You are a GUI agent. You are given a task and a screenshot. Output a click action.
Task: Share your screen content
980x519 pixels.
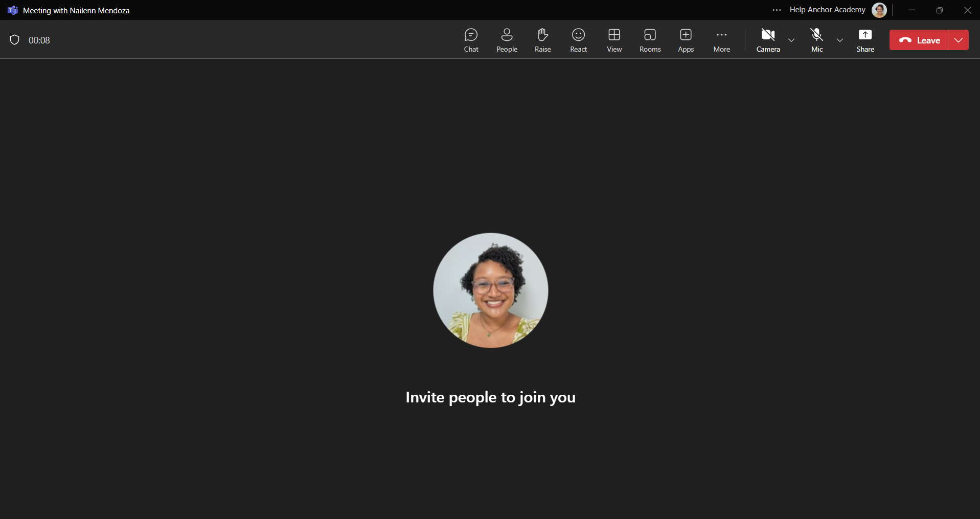pyautogui.click(x=865, y=40)
